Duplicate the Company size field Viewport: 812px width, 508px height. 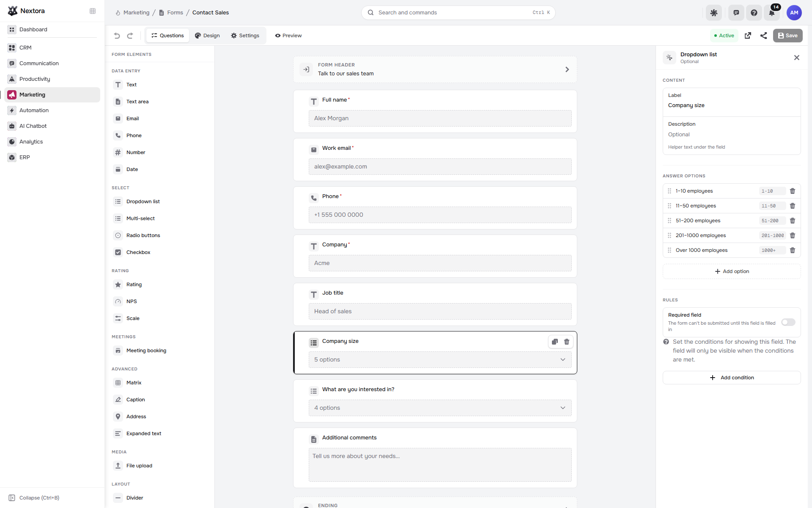tap(555, 342)
